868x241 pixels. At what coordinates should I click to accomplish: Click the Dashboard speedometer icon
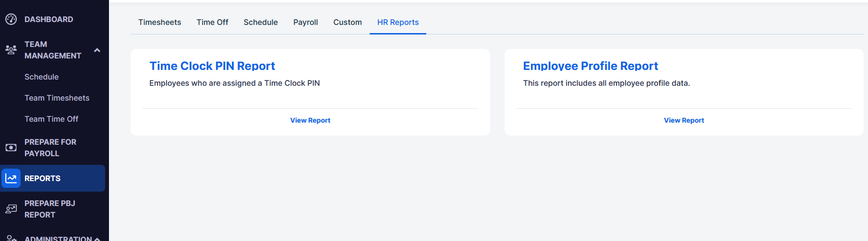(11, 19)
